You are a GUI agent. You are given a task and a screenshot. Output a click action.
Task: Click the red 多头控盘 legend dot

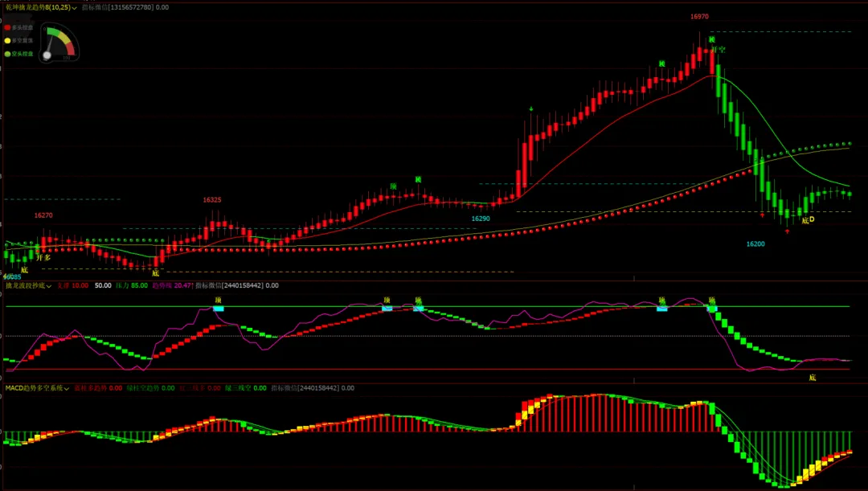pyautogui.click(x=7, y=27)
